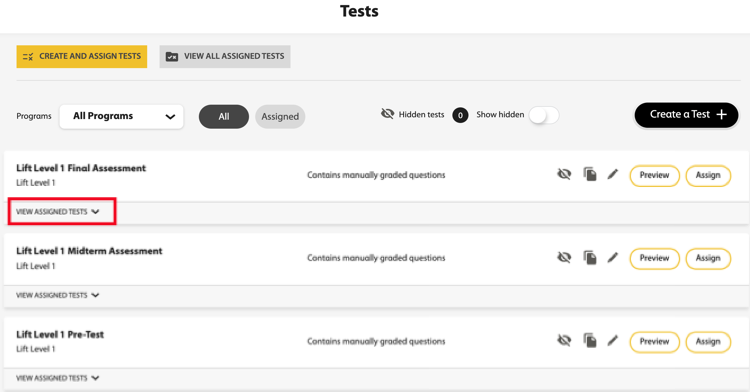Screen dimensions: 750x392
Task: Preview the Lift Level 1 Midterm Assessment
Action: point(654,258)
